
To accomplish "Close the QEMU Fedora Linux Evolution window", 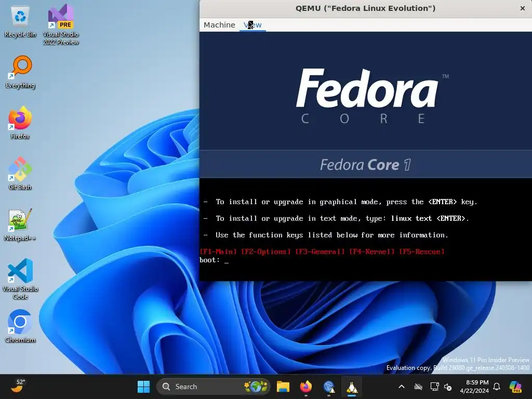I will click(x=523, y=8).
